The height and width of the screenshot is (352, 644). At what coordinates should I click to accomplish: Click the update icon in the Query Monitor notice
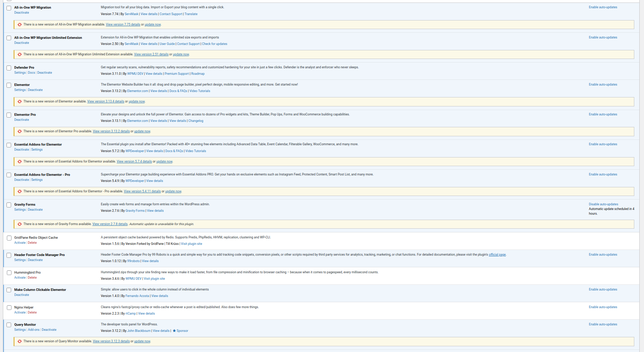click(x=20, y=342)
